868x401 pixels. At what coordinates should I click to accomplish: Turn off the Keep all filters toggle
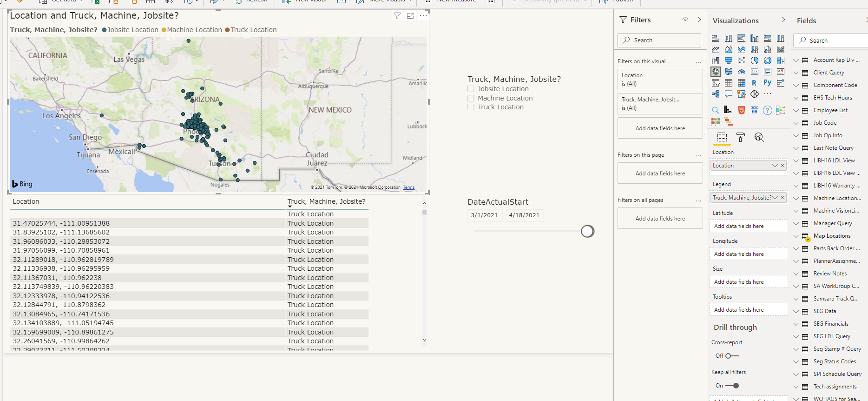[x=732, y=386]
